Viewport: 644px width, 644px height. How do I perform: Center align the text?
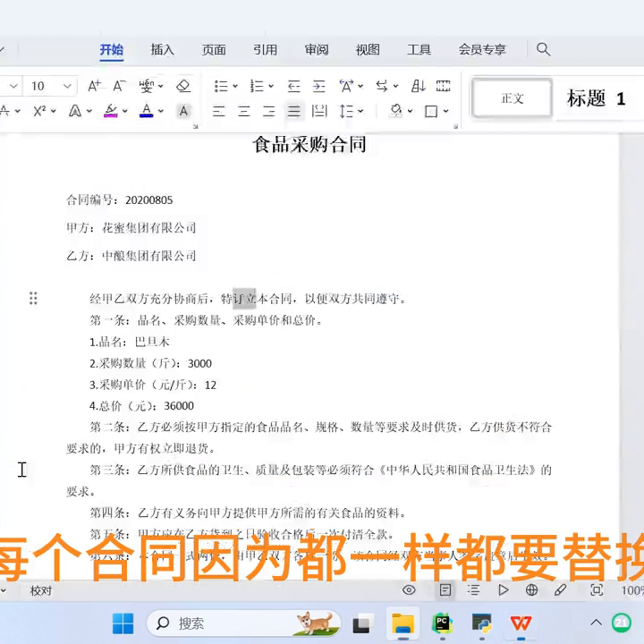(x=244, y=111)
